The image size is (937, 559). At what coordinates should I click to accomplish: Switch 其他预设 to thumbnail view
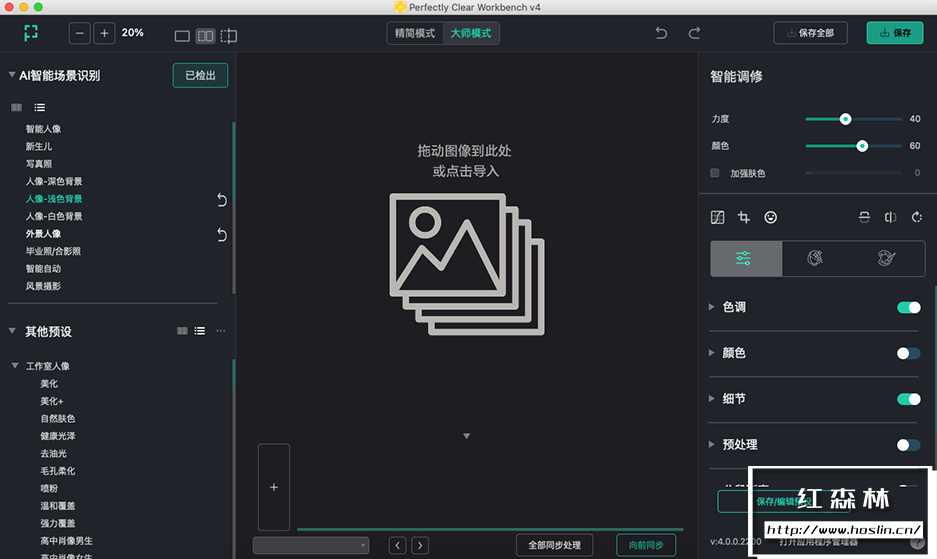point(182,331)
